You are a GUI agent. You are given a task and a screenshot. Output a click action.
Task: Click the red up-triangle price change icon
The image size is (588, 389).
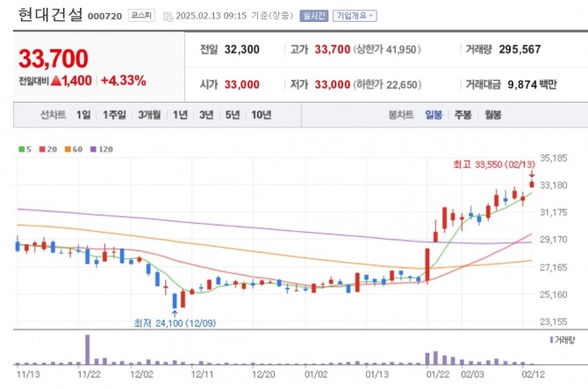pos(55,81)
